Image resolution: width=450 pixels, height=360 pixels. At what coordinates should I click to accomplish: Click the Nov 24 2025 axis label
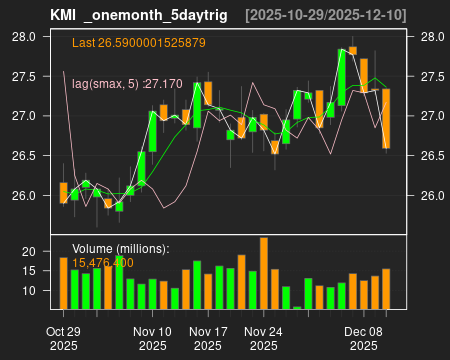pos(263,339)
